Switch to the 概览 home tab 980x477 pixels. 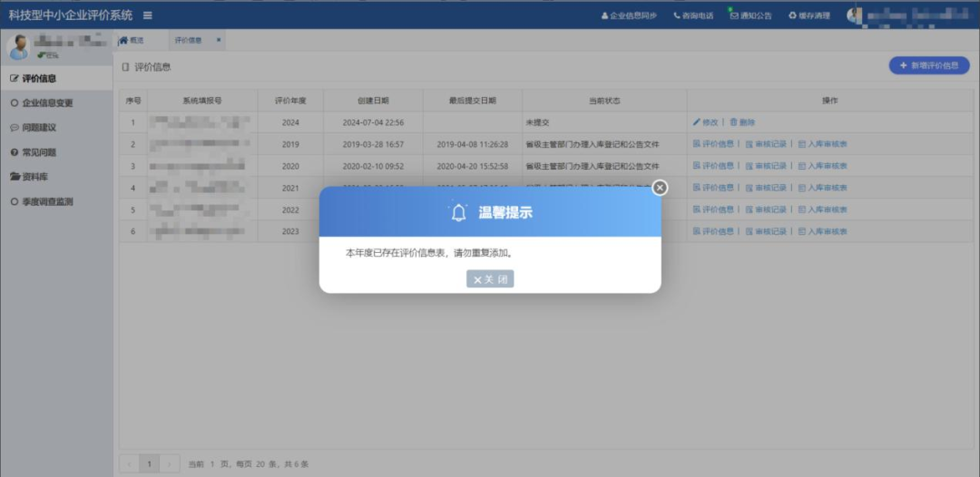pyautogui.click(x=132, y=40)
